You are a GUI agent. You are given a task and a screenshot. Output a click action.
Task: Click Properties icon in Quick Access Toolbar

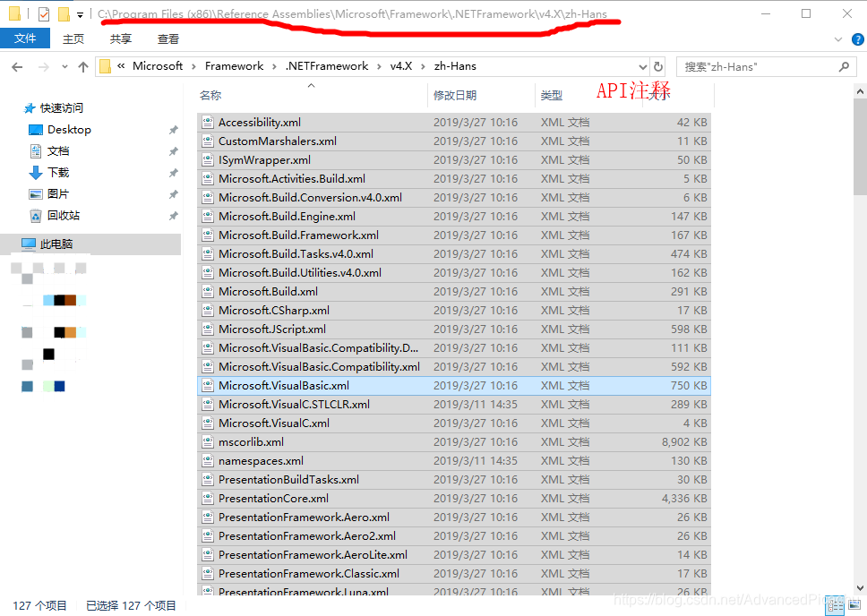tap(44, 13)
